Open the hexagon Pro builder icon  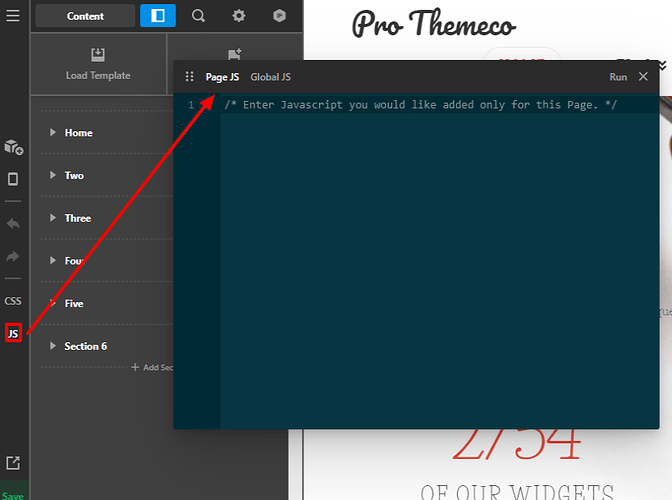click(x=279, y=16)
